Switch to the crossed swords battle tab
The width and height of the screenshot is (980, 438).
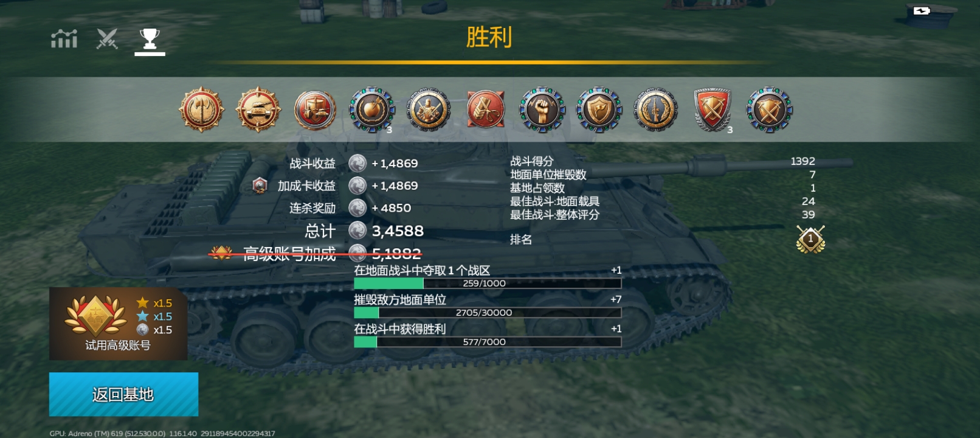pos(107,39)
